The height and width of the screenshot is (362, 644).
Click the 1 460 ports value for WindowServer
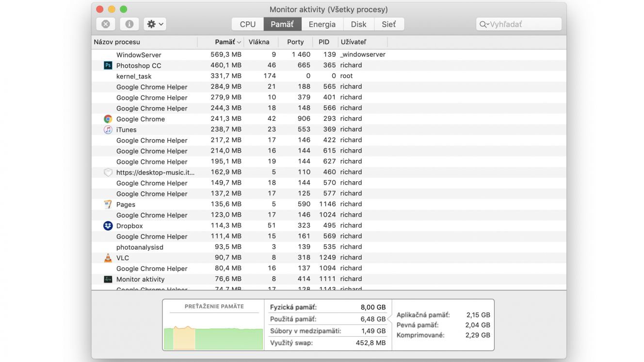301,55
